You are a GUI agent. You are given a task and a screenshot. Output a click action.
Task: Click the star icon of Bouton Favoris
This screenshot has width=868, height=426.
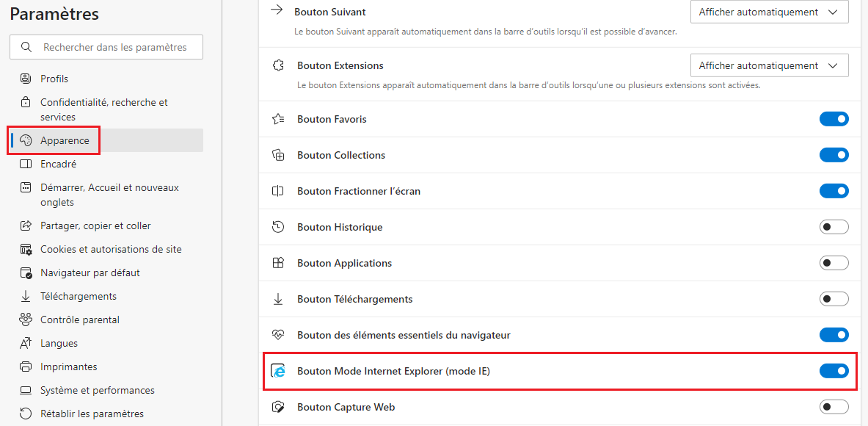click(x=278, y=119)
